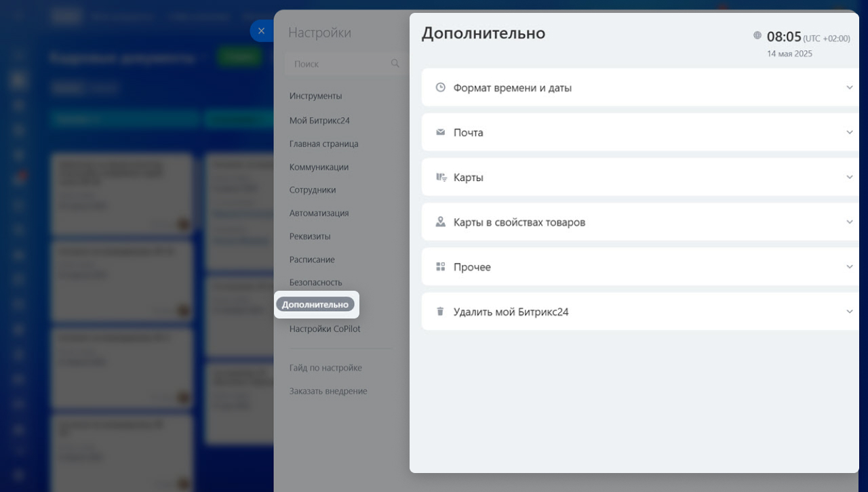This screenshot has height=492, width=868.
Task: Click the clock icon beside Формат времени и даты
Action: (440, 87)
